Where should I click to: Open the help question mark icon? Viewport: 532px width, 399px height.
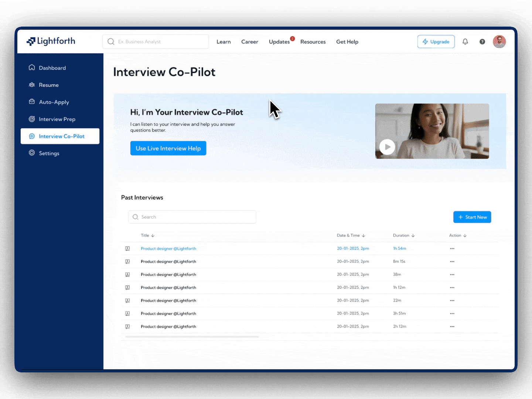point(482,42)
